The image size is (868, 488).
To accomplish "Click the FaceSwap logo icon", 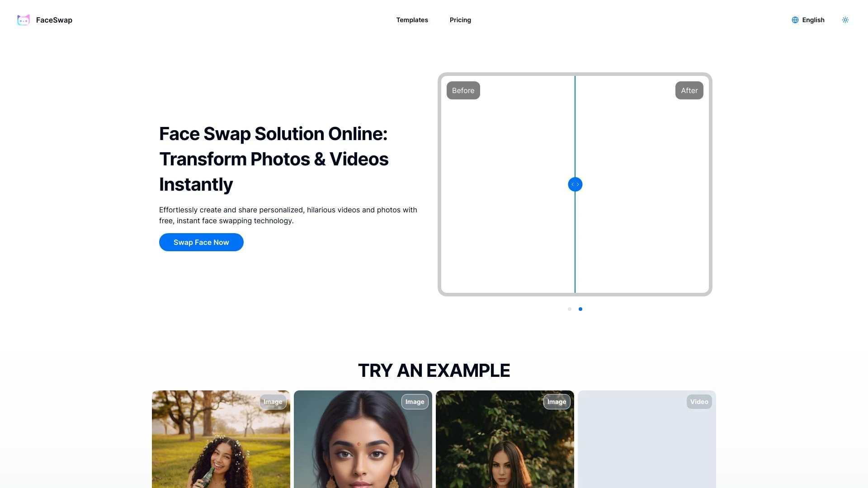I will [x=23, y=20].
